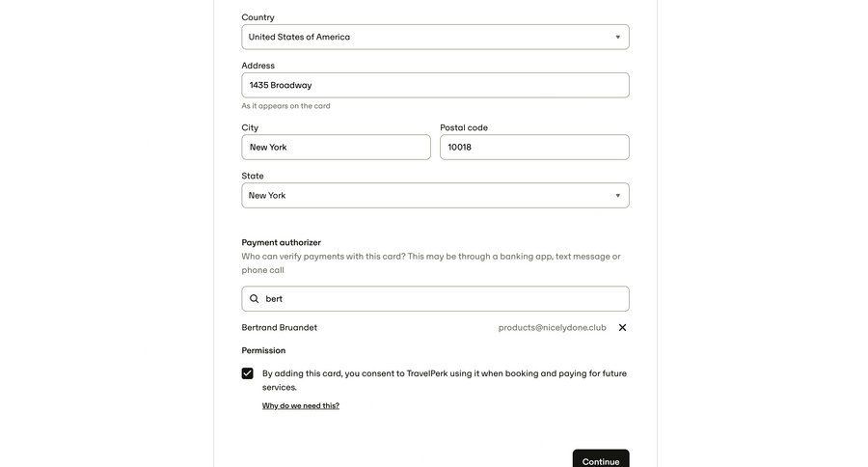
Task: Select the Bertrand Bruandet authorizer name
Action: 280,328
